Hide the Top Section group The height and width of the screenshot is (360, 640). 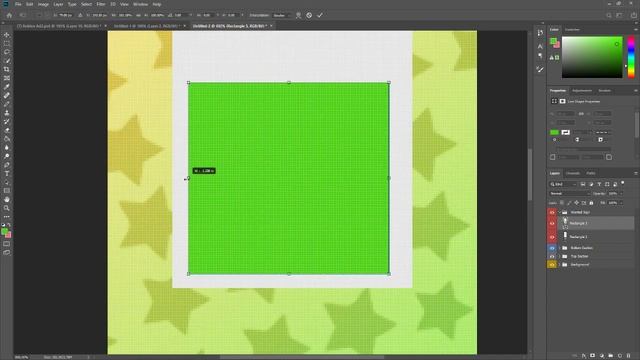click(x=552, y=256)
